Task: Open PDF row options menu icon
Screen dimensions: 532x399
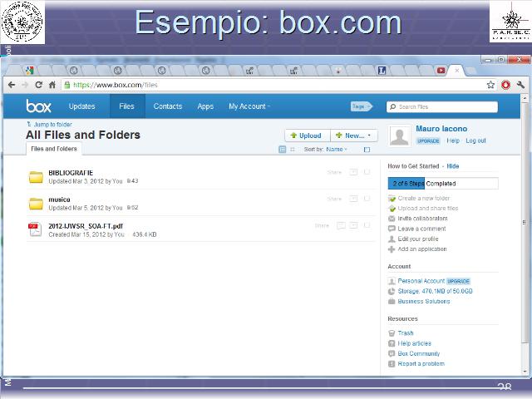Action: pos(353,225)
